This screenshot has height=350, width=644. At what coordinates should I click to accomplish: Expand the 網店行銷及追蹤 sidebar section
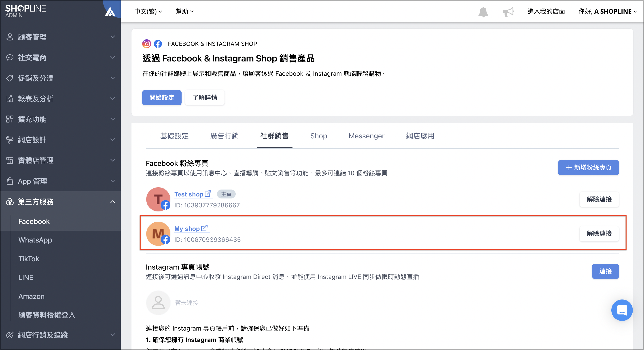click(x=60, y=335)
